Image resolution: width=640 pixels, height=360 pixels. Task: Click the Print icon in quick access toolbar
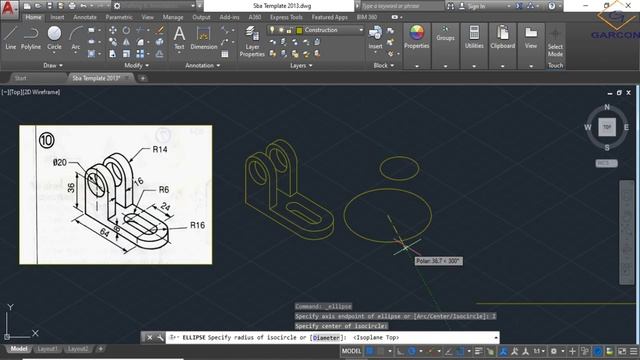(72, 6)
